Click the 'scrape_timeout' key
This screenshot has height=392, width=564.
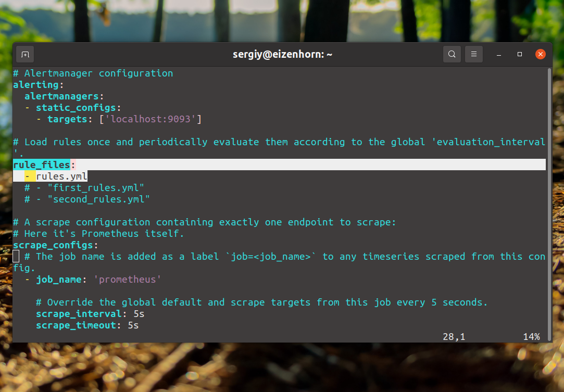[x=76, y=325]
